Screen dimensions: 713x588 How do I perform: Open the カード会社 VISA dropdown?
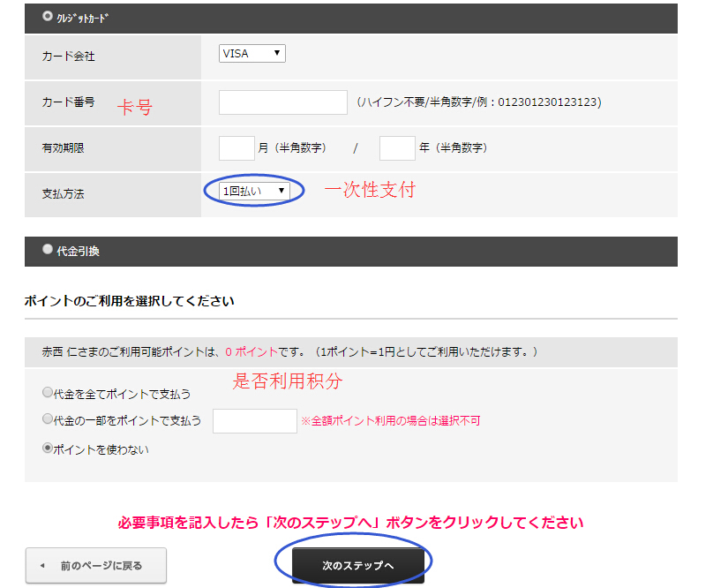[x=251, y=54]
